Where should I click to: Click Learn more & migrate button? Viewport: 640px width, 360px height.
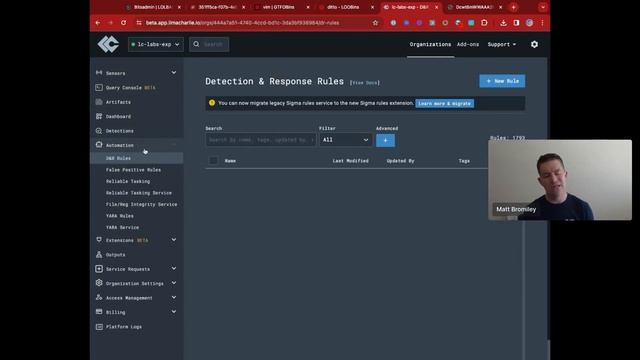[444, 103]
